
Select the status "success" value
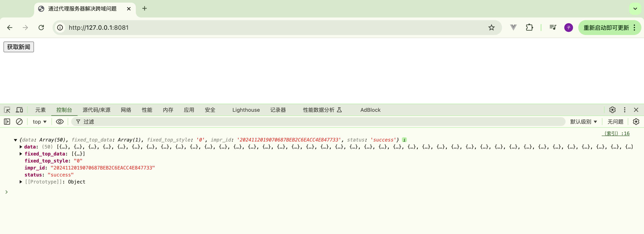tap(61, 175)
